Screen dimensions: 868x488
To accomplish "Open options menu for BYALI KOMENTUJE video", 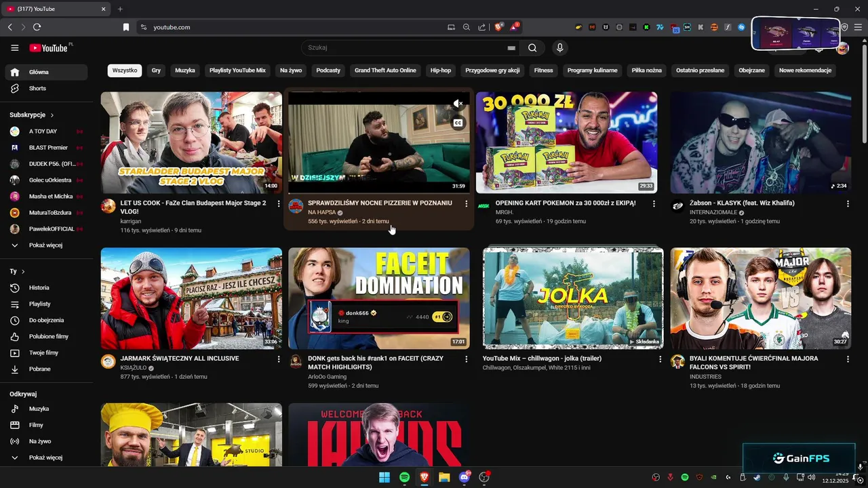I will point(848,359).
